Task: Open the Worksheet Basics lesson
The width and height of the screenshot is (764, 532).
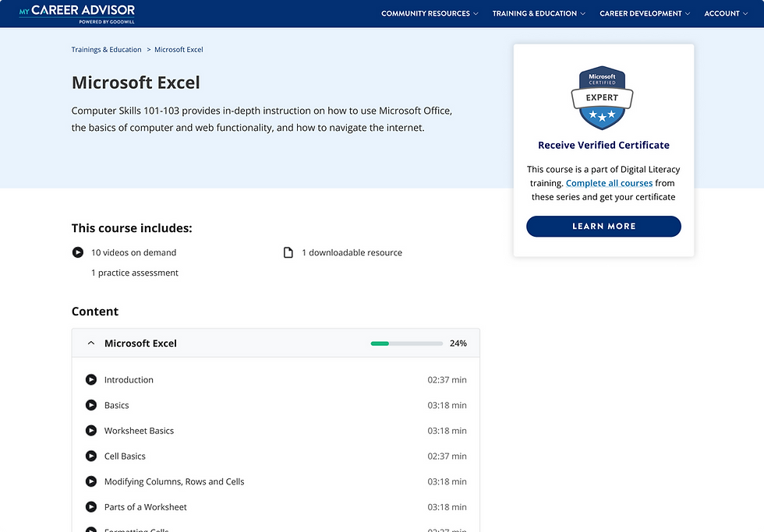Action: coord(139,431)
